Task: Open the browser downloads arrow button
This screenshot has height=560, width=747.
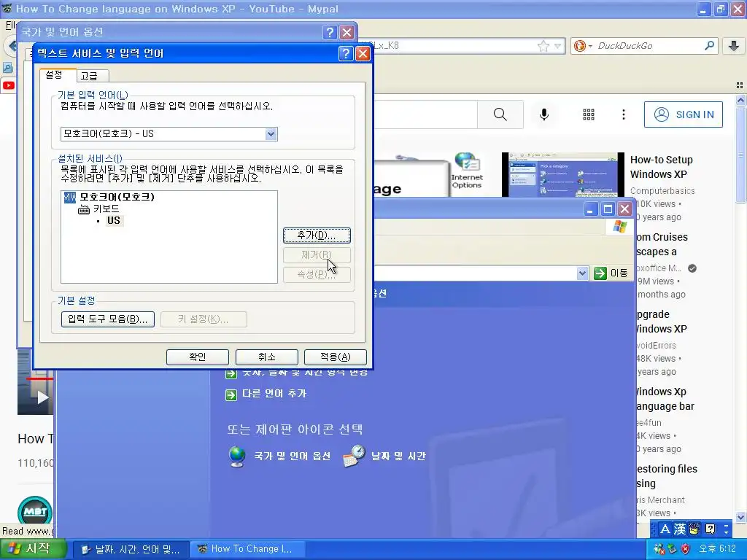Action: [734, 46]
